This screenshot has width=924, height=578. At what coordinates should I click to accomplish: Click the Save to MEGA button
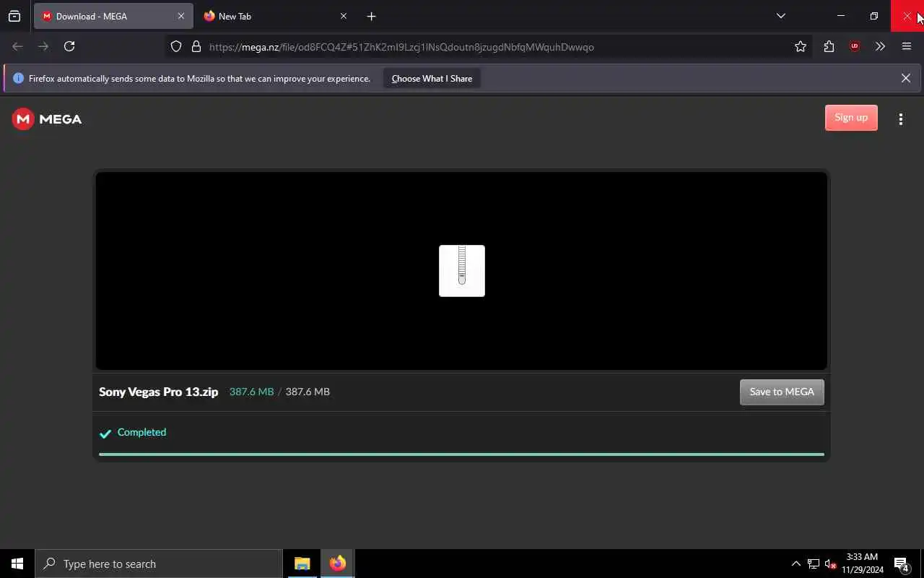click(x=782, y=392)
